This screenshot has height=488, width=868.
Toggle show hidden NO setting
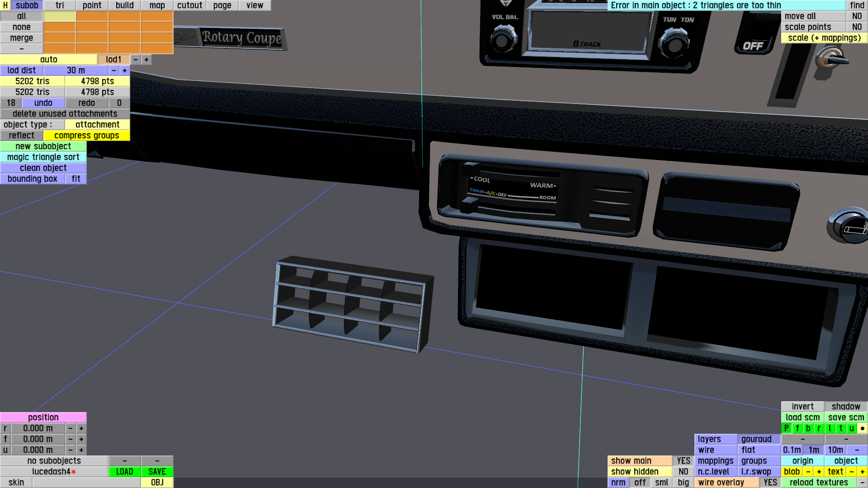click(683, 472)
